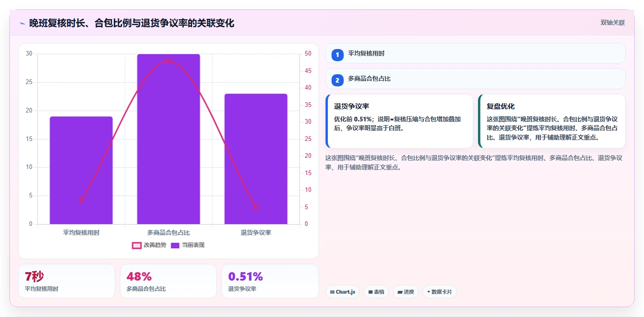Screen dimensions: 644x317
Task: Click the right axis value 25
Action: point(308,139)
